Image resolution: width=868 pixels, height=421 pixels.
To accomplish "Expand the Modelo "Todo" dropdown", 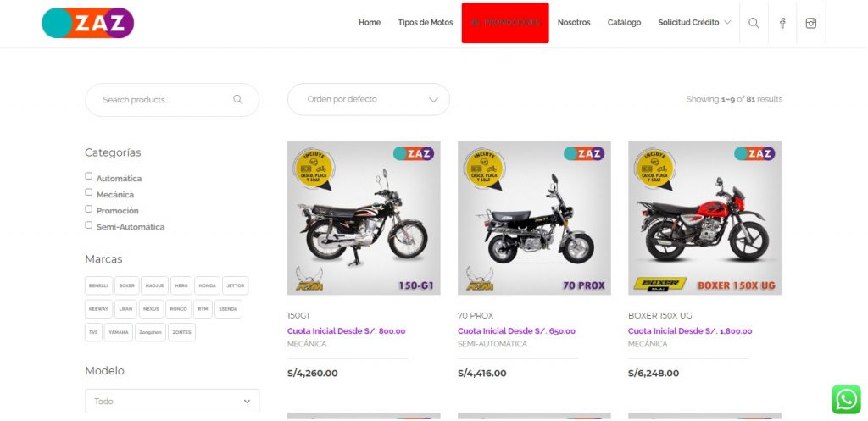I will [172, 401].
